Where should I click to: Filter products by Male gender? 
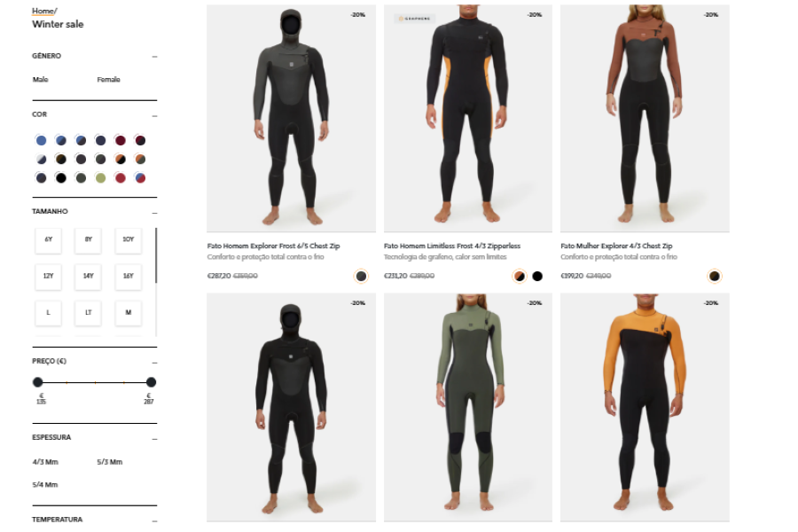pyautogui.click(x=40, y=80)
